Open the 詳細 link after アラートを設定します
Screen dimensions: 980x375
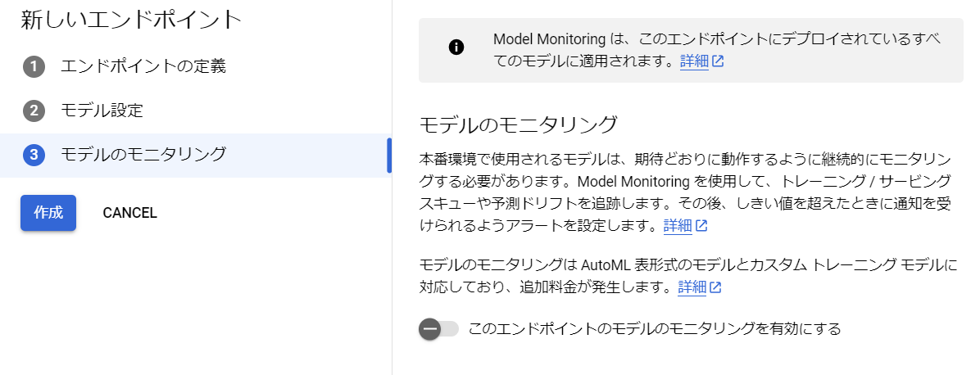click(678, 226)
